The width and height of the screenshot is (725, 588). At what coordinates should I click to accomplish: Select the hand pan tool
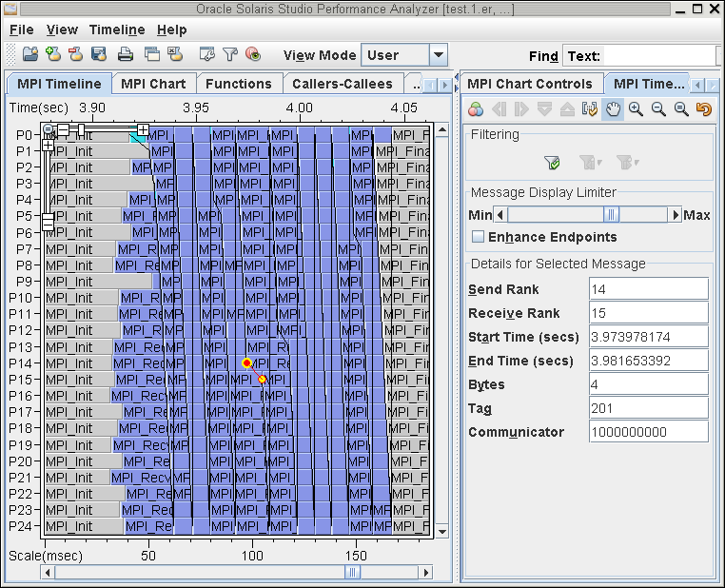613,109
